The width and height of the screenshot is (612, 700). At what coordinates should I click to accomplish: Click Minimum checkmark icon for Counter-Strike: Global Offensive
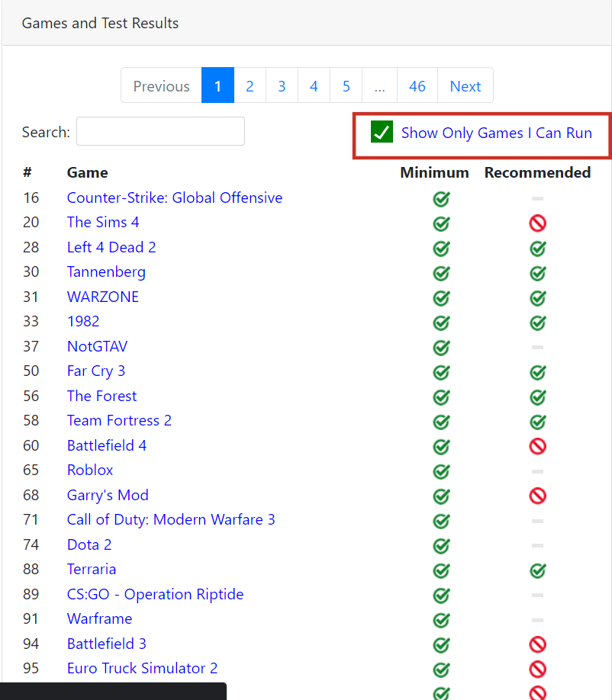[x=441, y=199]
